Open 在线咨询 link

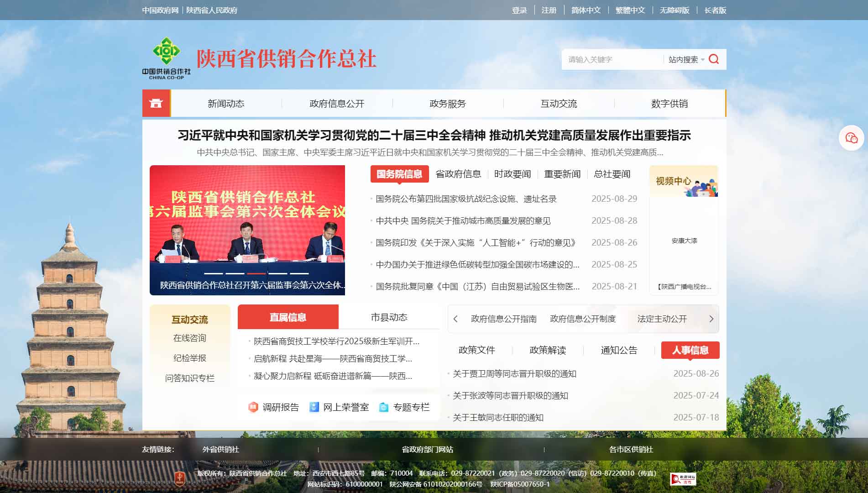[190, 338]
